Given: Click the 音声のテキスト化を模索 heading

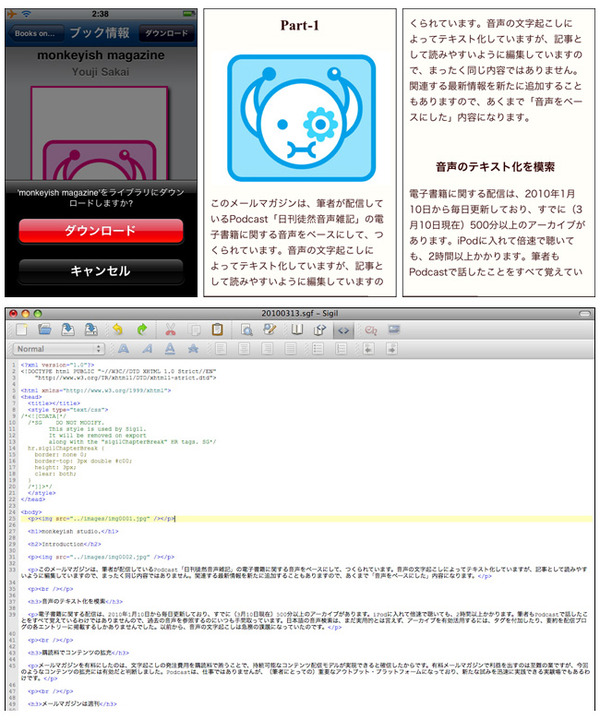Looking at the screenshot, I should pyautogui.click(x=495, y=167).
